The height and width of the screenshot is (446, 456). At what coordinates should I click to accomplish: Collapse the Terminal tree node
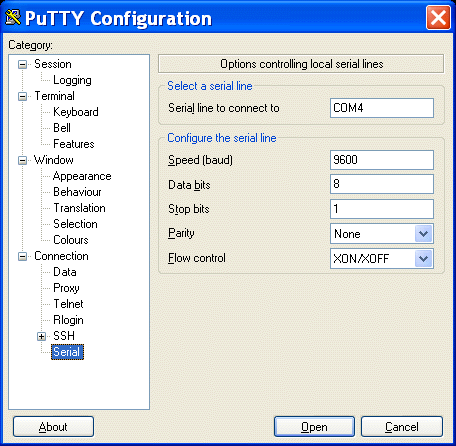coord(22,96)
